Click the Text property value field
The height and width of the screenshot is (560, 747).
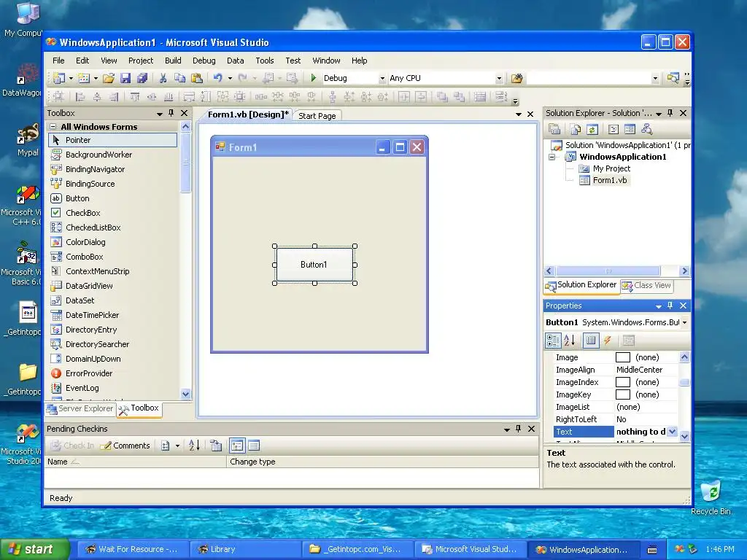click(640, 432)
